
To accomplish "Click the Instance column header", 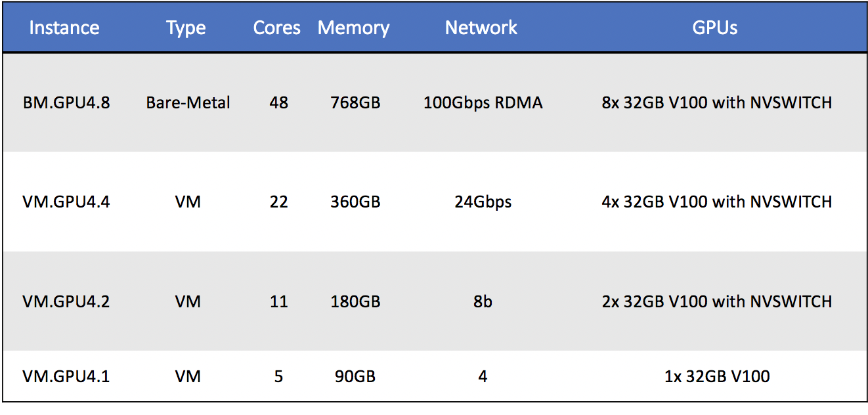I will tap(64, 28).
